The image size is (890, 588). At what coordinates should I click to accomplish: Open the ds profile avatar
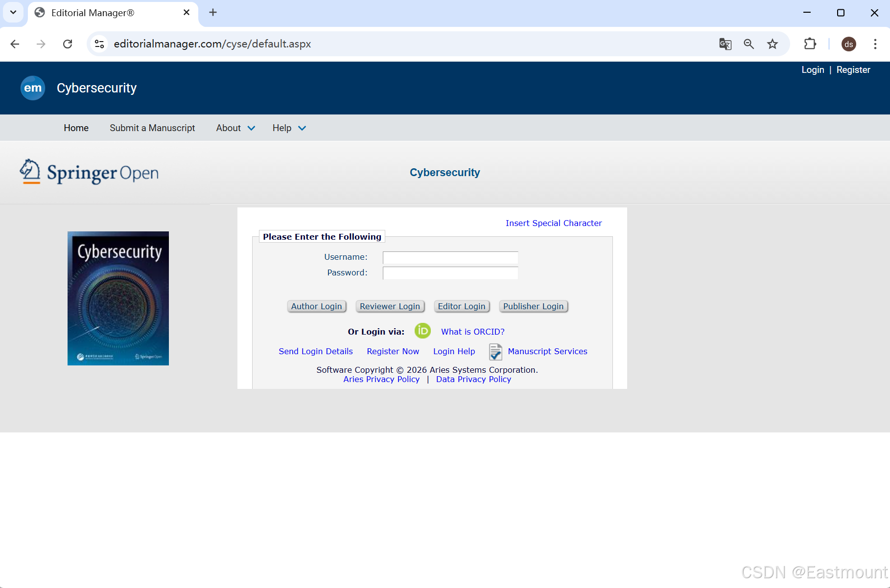pyautogui.click(x=849, y=44)
